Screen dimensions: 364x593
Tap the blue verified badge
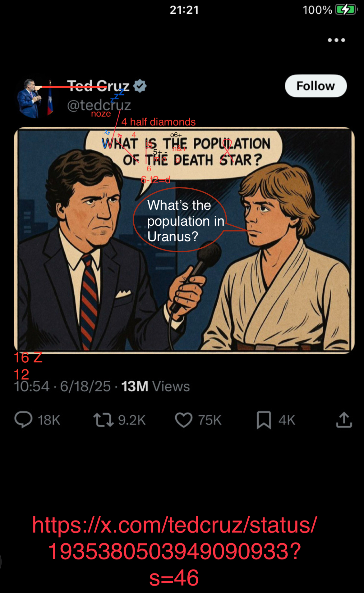pos(140,86)
